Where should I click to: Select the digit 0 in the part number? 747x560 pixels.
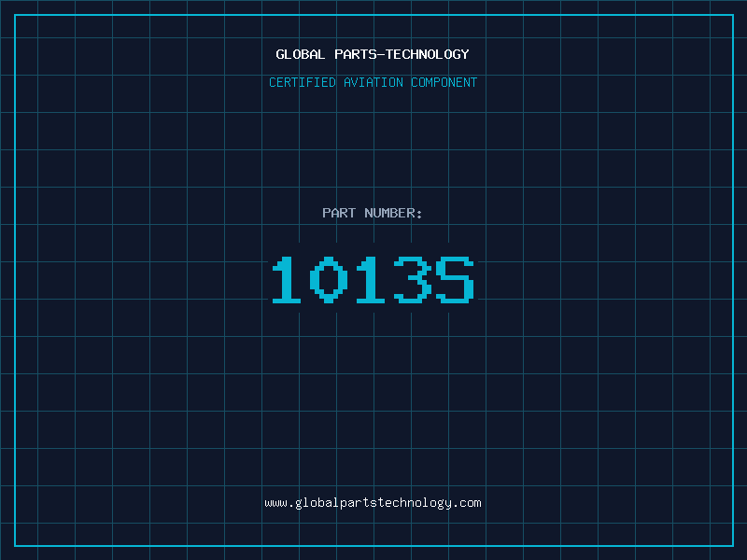329,279
